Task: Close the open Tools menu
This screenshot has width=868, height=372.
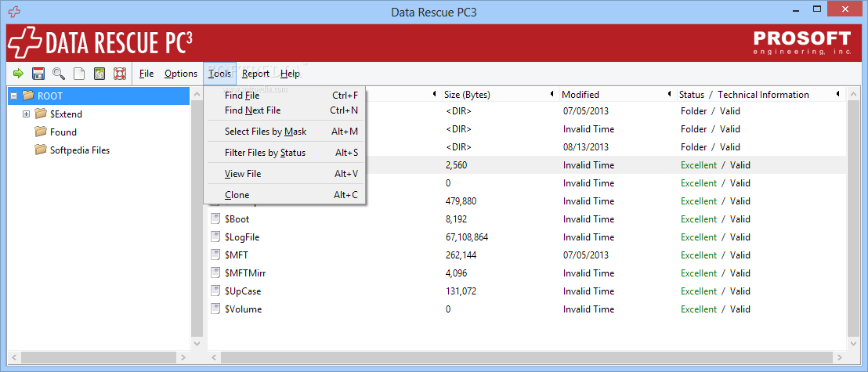Action: click(x=220, y=74)
